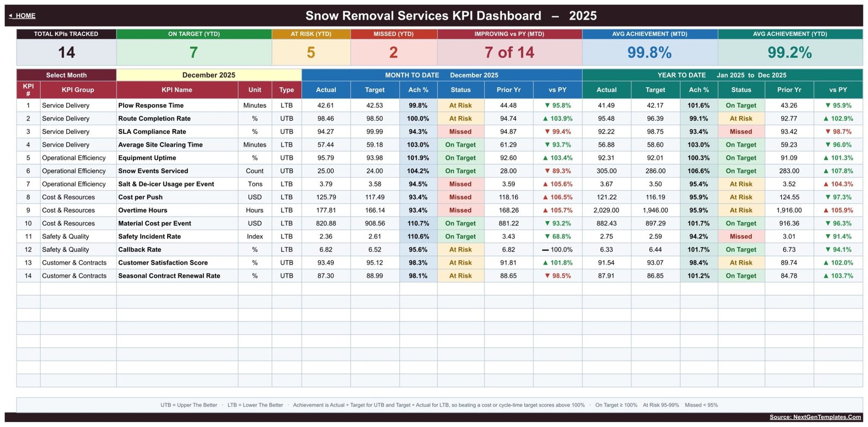
Task: Select the TOTAL KPIs TRACKED value 14
Action: pyautogui.click(x=66, y=53)
